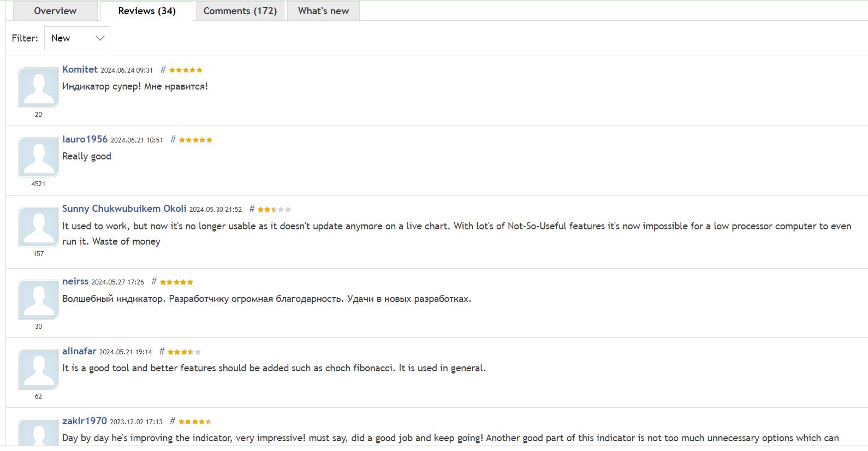The height and width of the screenshot is (451, 868).
Task: Select the Reviews (34) tab
Action: pyautogui.click(x=147, y=11)
